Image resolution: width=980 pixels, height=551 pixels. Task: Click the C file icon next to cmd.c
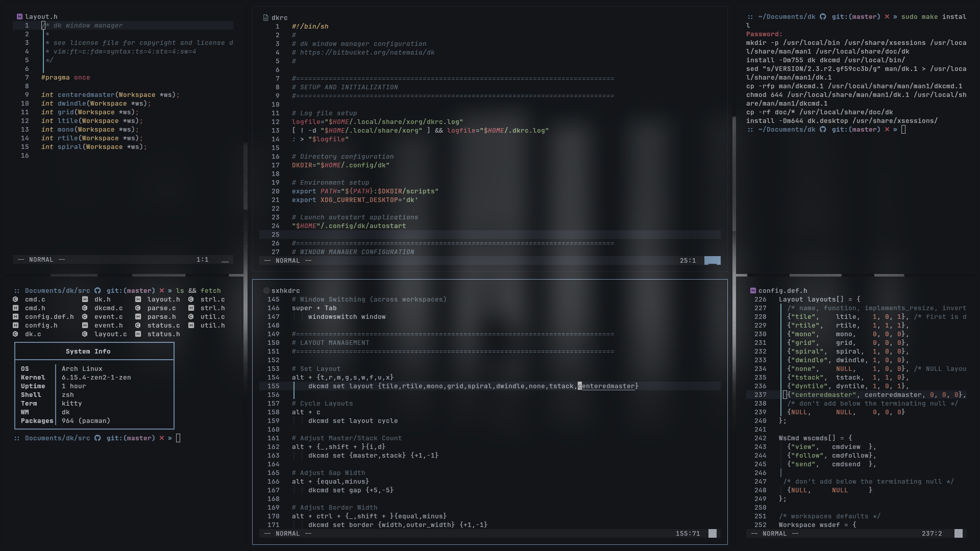[15, 299]
